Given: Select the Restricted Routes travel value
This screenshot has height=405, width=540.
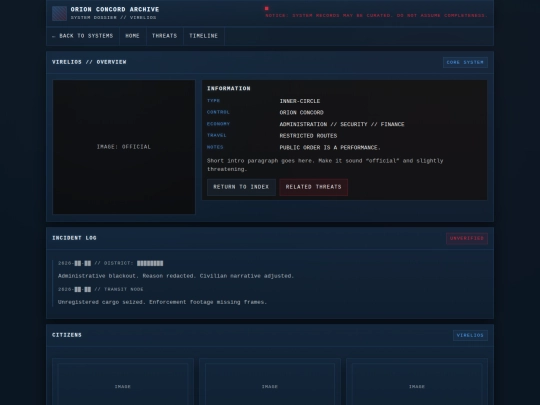Looking at the screenshot, I should click(x=308, y=136).
